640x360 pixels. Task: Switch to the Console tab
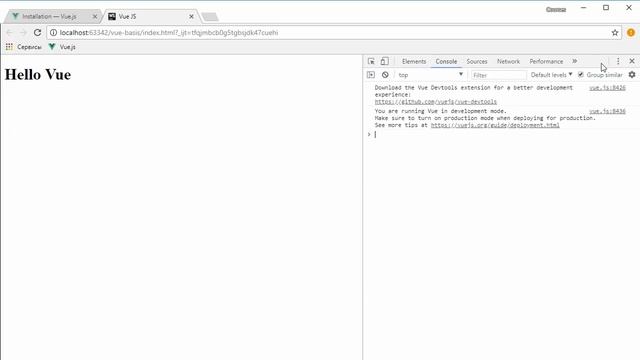446,62
